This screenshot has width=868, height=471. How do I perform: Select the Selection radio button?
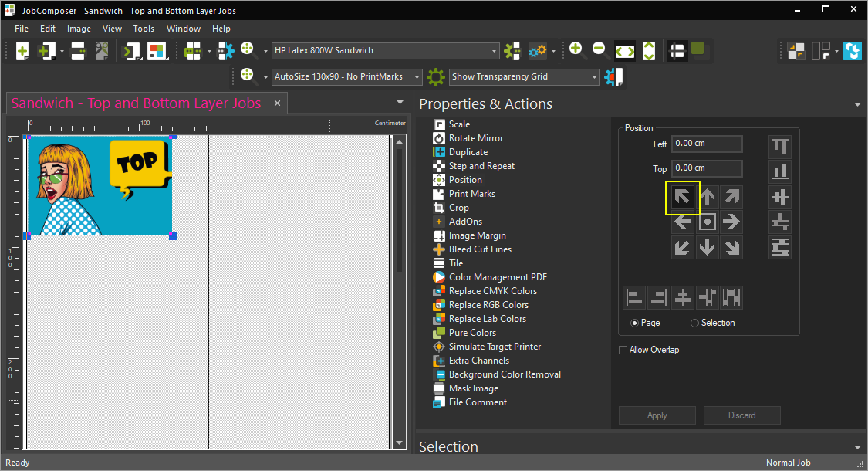694,323
